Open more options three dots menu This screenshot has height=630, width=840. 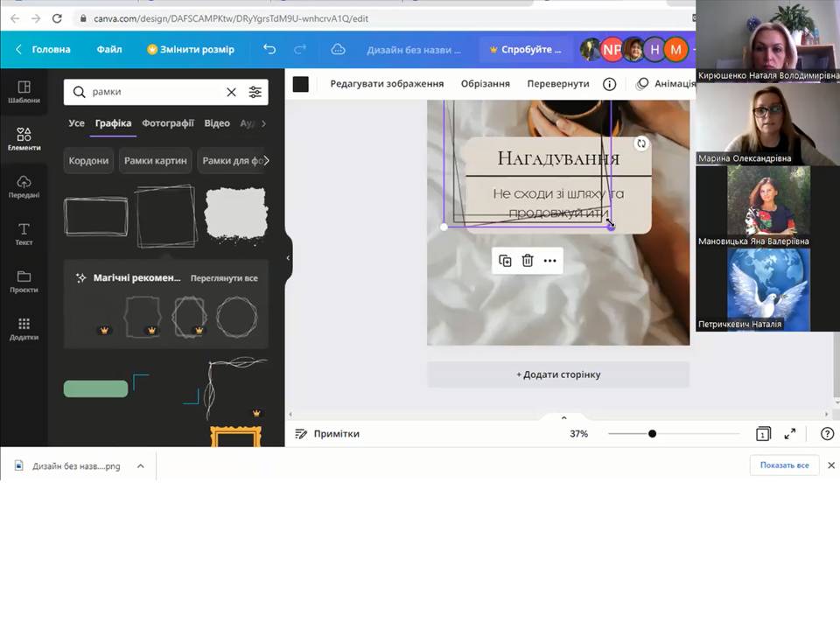coord(550,261)
